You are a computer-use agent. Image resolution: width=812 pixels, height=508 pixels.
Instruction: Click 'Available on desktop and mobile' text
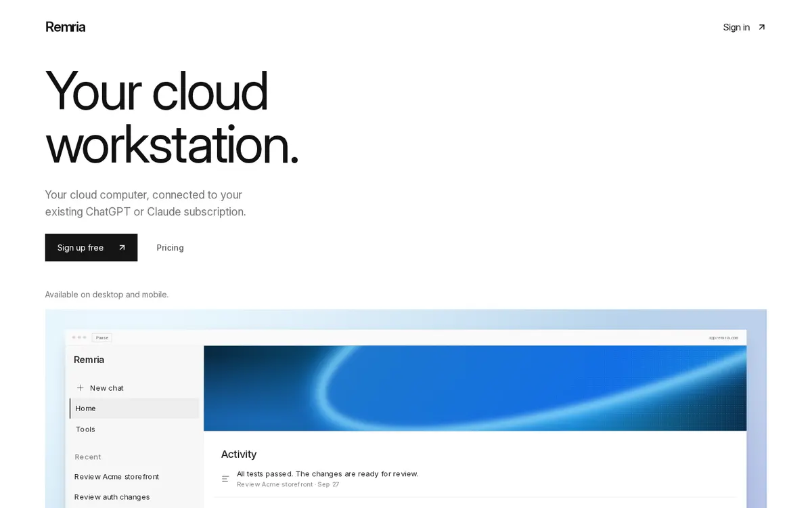tap(107, 295)
